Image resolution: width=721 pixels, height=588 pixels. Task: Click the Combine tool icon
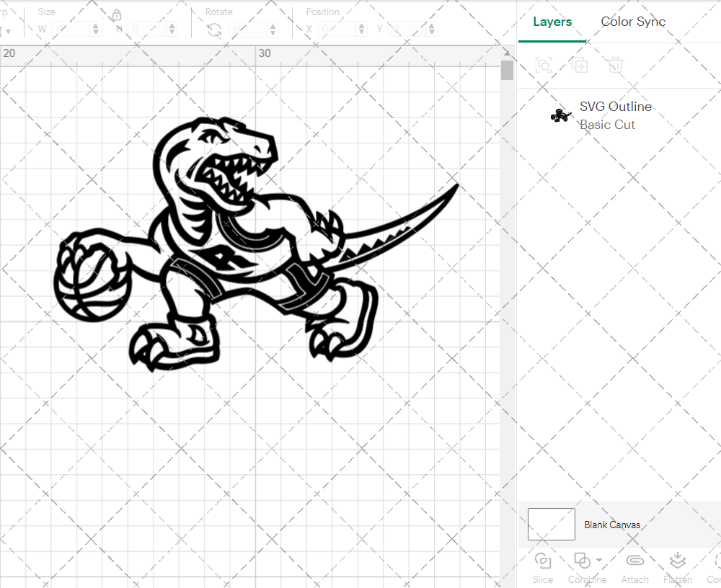pos(583,561)
